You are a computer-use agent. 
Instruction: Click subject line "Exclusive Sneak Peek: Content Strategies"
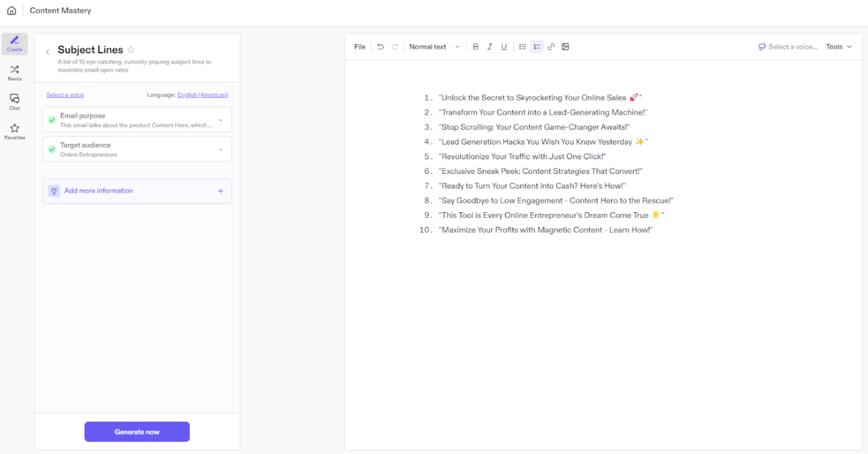click(540, 171)
